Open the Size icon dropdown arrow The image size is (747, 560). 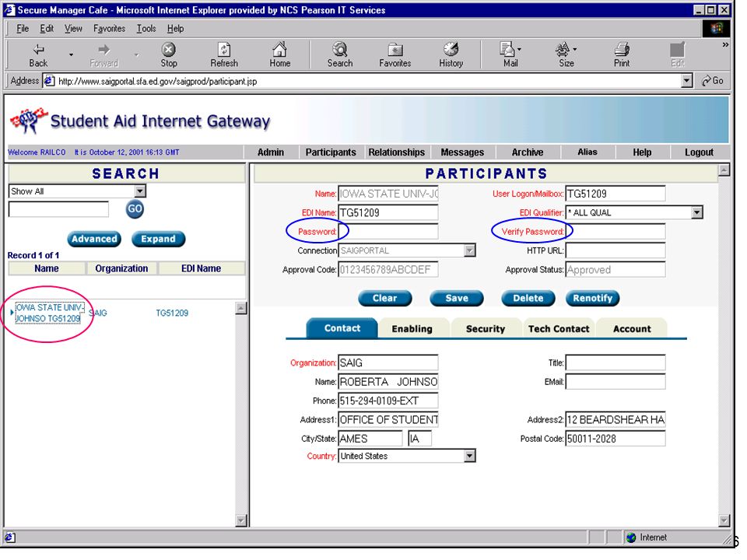tap(575, 49)
